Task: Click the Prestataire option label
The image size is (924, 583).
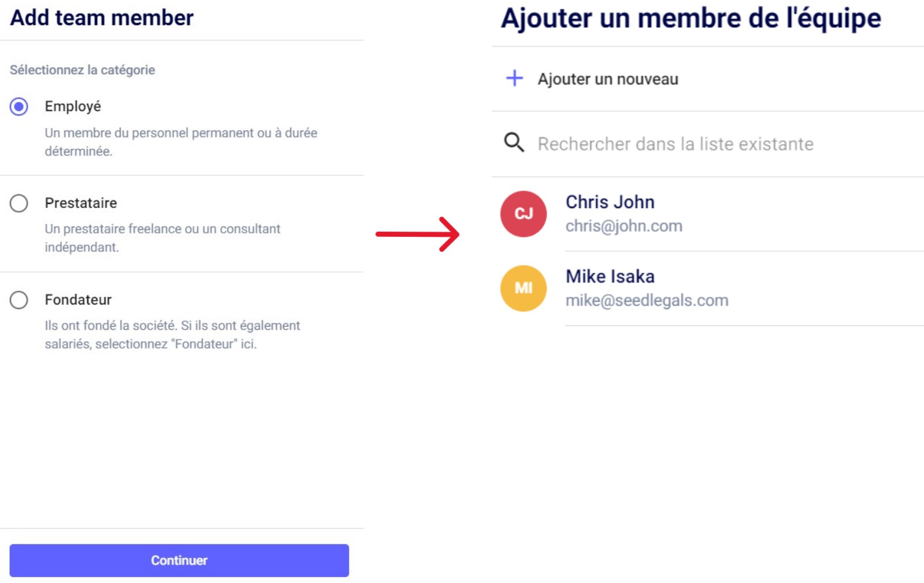Action: pos(81,203)
